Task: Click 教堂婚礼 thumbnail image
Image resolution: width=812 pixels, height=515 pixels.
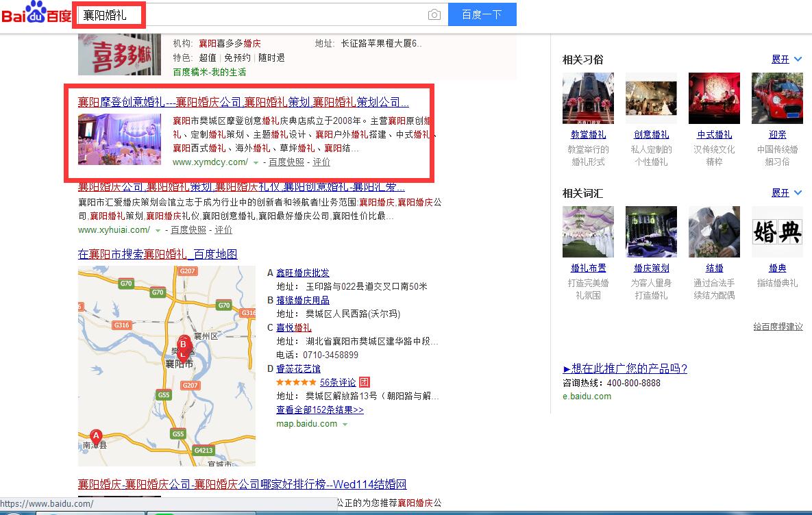Action: coord(589,98)
